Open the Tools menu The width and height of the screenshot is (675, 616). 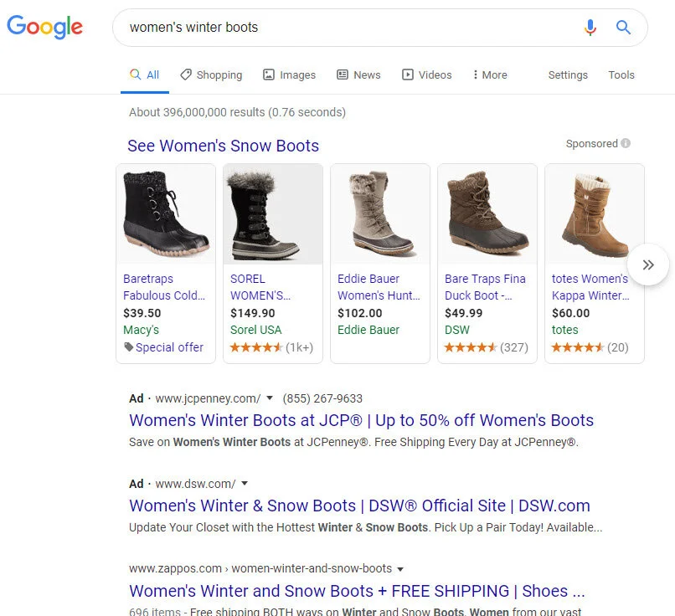(x=621, y=74)
